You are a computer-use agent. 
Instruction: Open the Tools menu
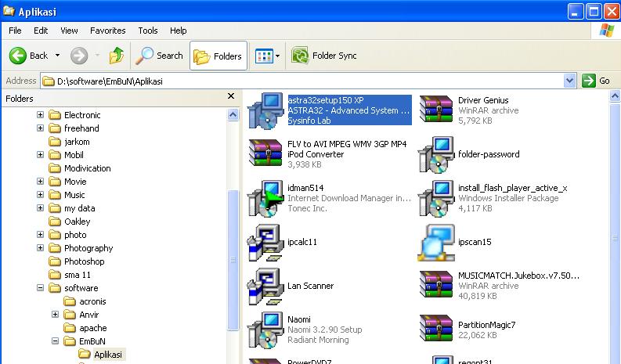coord(148,31)
